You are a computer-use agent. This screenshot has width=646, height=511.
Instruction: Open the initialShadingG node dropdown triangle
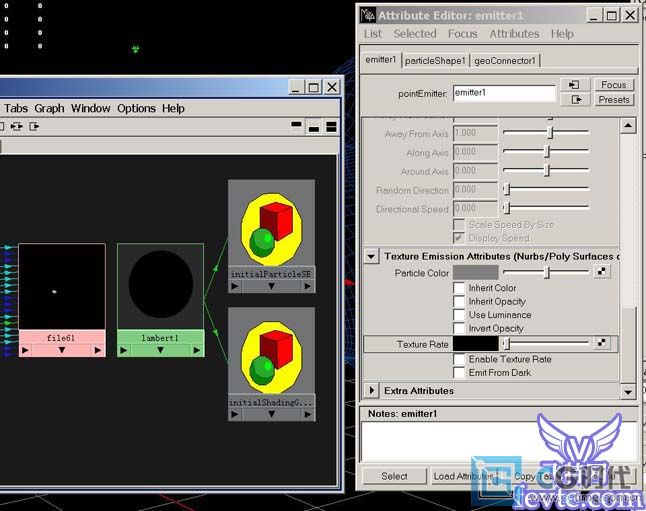click(x=271, y=415)
